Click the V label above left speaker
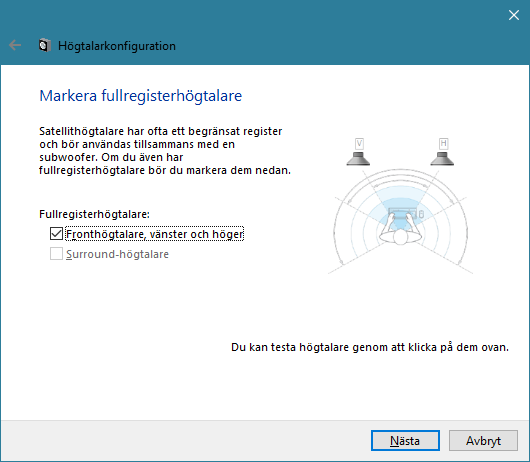The image size is (530, 462). pos(359,144)
